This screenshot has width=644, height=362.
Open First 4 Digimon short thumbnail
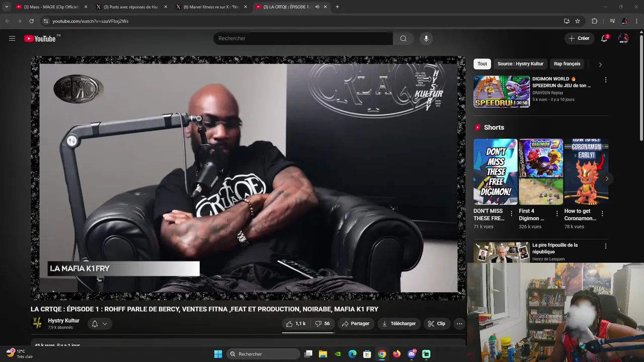[x=541, y=171]
